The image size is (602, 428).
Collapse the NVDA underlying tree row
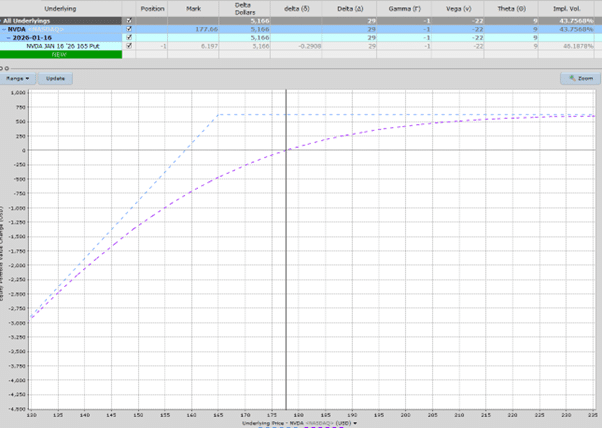[4, 28]
